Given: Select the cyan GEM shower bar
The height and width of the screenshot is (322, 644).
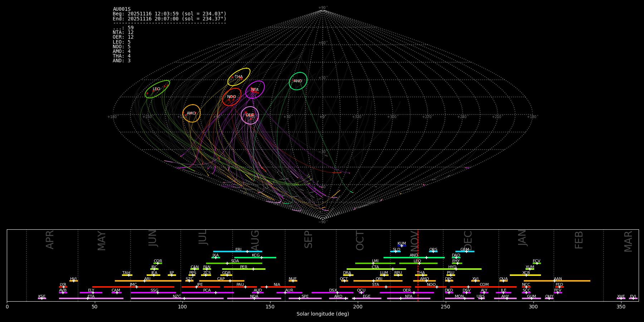Looking at the screenshot, I should click(465, 252).
